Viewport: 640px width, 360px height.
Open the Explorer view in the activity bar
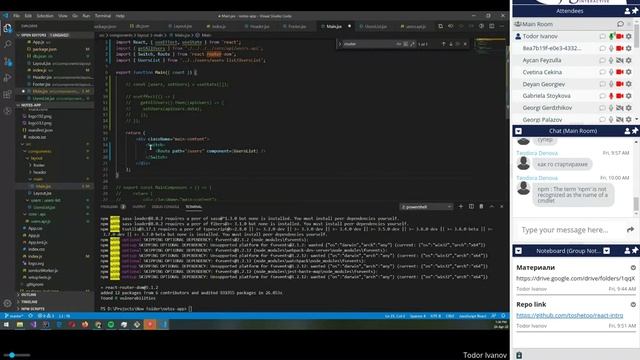point(7,28)
